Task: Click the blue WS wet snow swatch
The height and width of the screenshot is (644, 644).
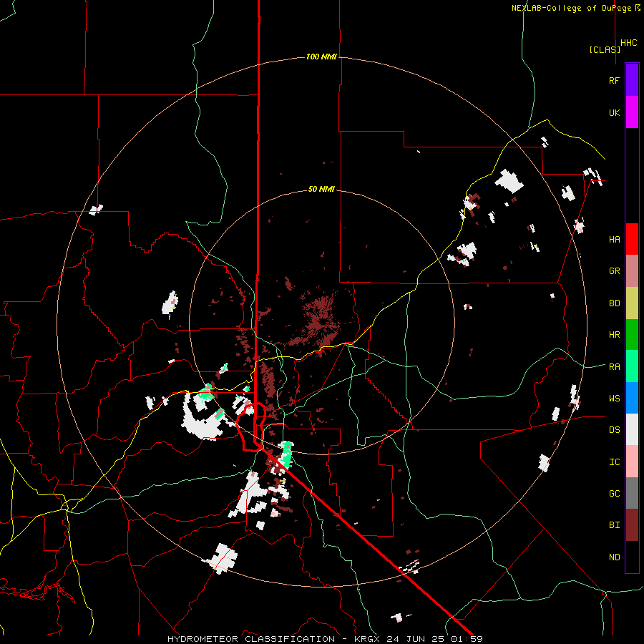Action: pos(632,398)
